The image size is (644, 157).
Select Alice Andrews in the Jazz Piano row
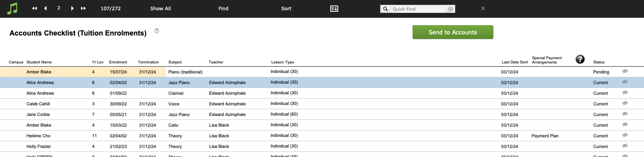(x=40, y=82)
